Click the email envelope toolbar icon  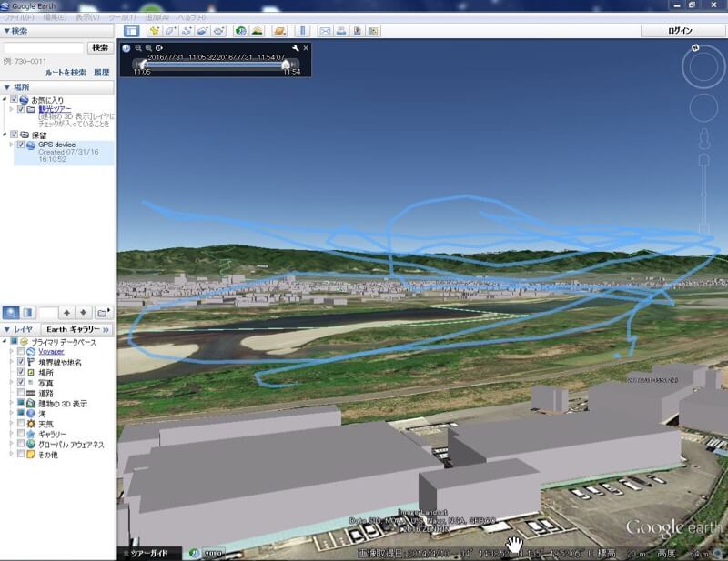pos(325,31)
